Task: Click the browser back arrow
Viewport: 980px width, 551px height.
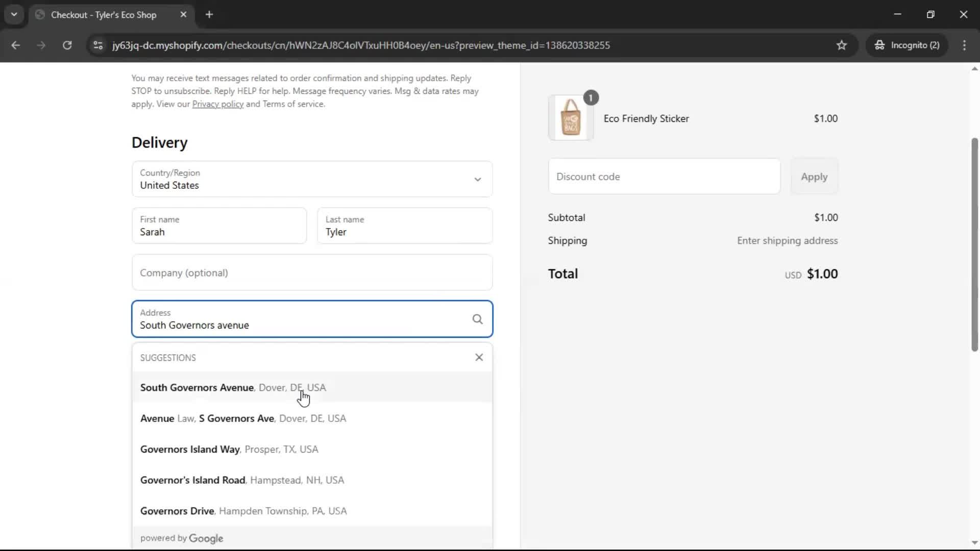Action: click(x=16, y=45)
